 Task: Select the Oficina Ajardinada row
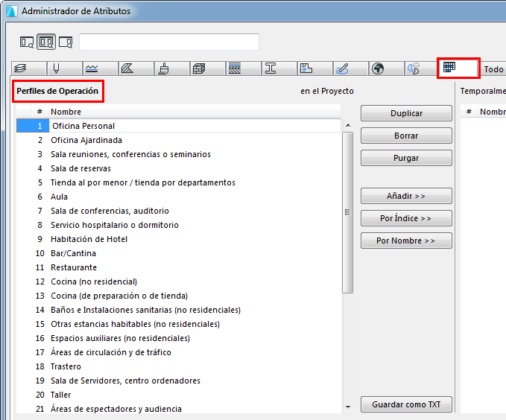tap(179, 140)
